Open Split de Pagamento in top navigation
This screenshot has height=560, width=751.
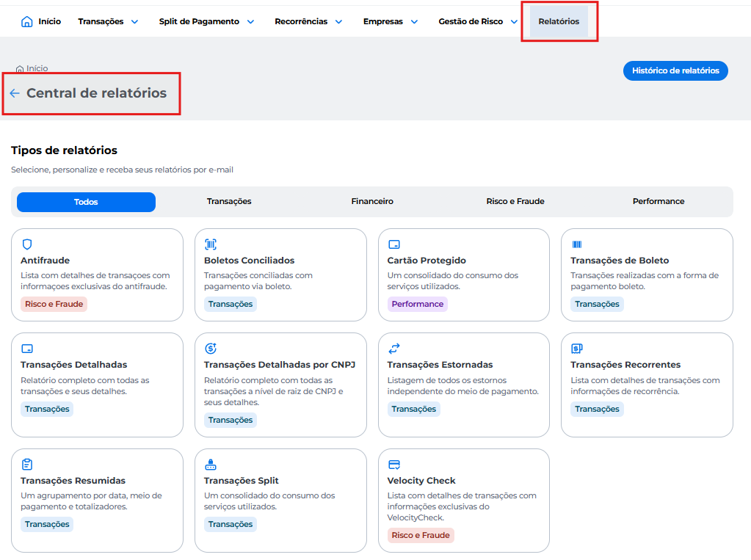tap(199, 21)
